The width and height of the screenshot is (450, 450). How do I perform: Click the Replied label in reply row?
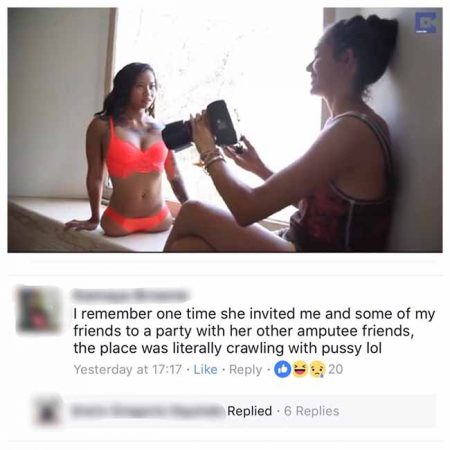(249, 411)
